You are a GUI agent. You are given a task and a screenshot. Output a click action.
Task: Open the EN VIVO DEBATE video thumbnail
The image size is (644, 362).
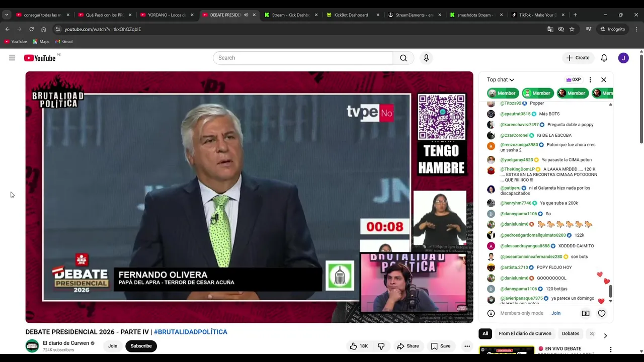507,350
